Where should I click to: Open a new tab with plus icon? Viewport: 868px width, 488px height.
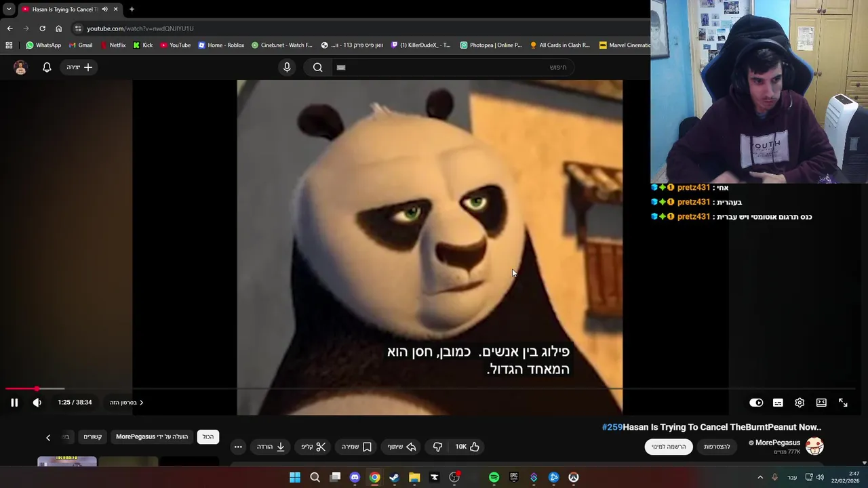pos(132,9)
